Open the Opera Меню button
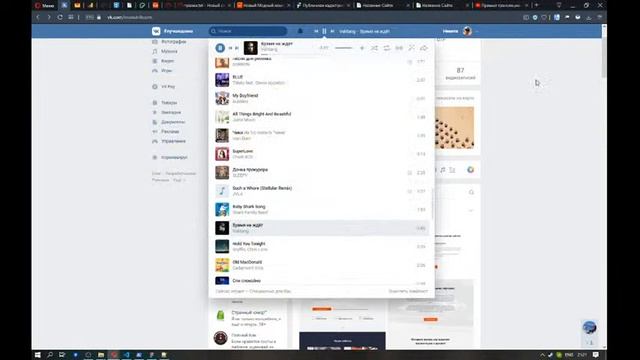Image resolution: width=640 pixels, height=360 pixels. pyautogui.click(x=44, y=5)
